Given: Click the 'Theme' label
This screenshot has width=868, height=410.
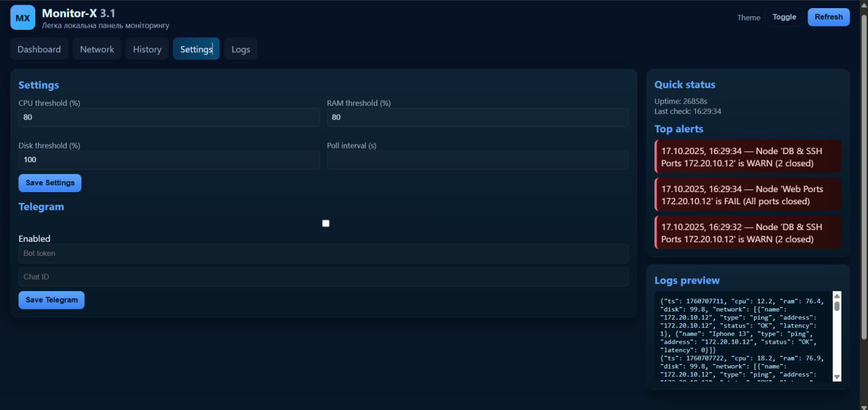Looking at the screenshot, I should pos(749,18).
